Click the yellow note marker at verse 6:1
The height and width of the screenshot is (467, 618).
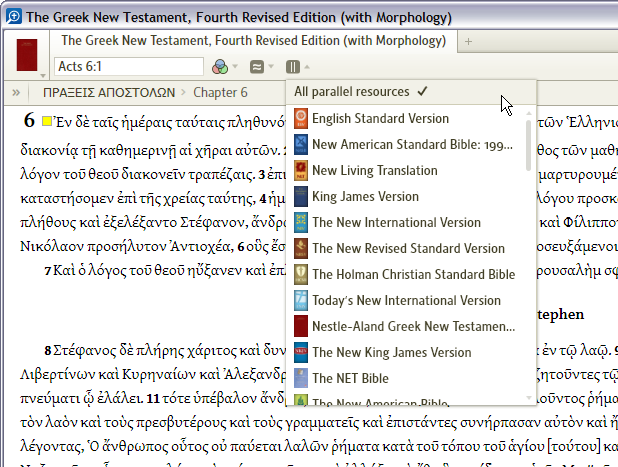click(47, 121)
